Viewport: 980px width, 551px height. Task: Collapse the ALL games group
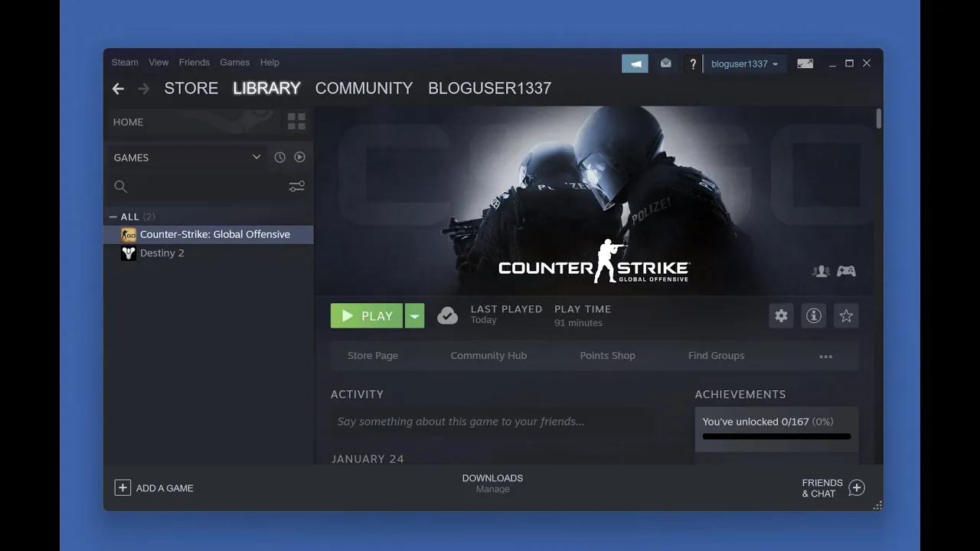[x=113, y=217]
